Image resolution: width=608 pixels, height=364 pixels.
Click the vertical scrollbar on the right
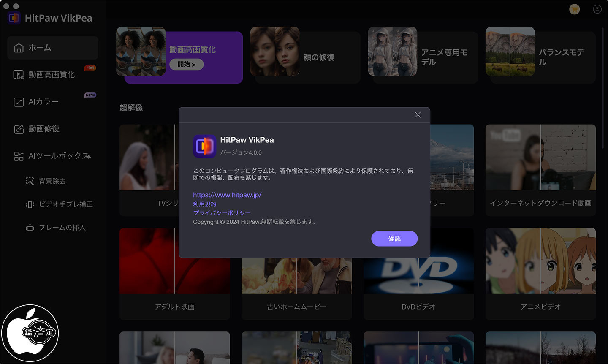point(603,88)
